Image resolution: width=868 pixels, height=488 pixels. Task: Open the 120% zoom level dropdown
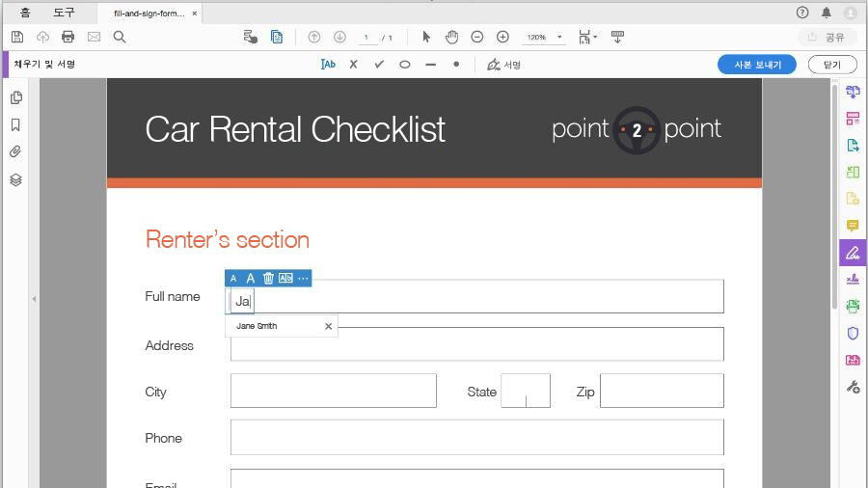click(x=546, y=38)
